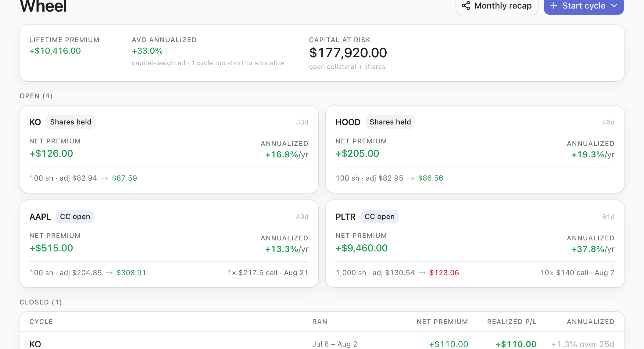The width and height of the screenshot is (644, 349).
Task: Open the HOOD open cycle card
Action: pos(475,149)
